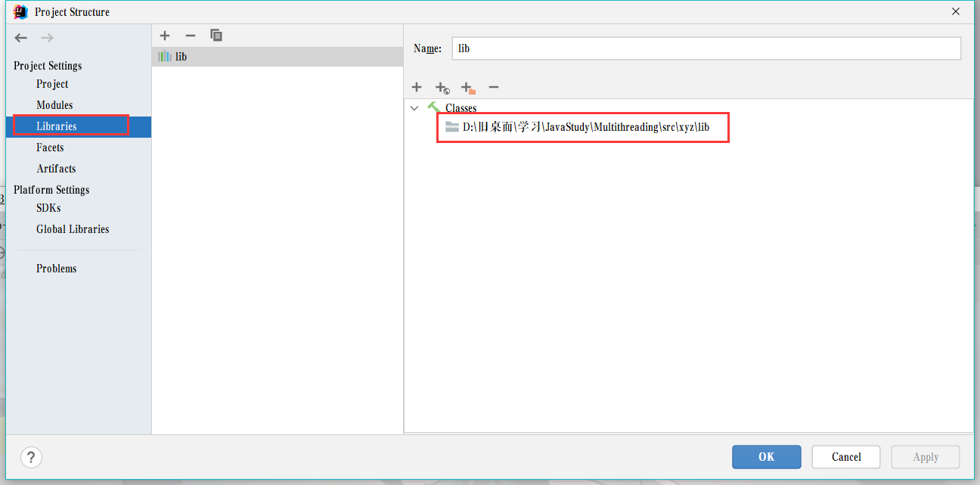Copy the selected library
980x485 pixels.
[216, 36]
